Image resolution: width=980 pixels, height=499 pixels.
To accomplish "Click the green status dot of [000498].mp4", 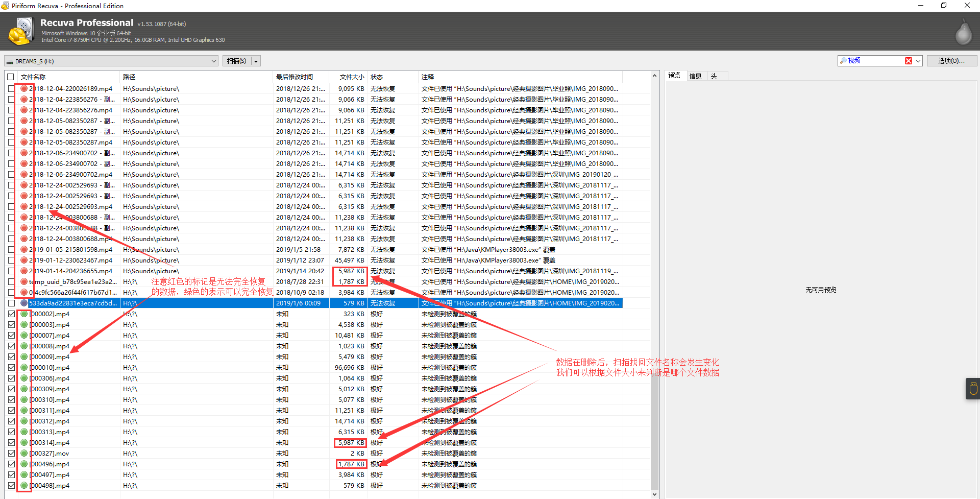I will [x=24, y=486].
